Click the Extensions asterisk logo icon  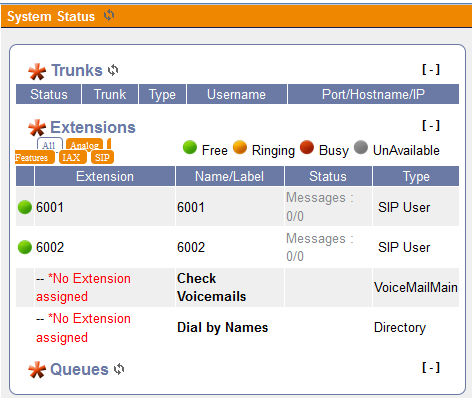coord(37,128)
